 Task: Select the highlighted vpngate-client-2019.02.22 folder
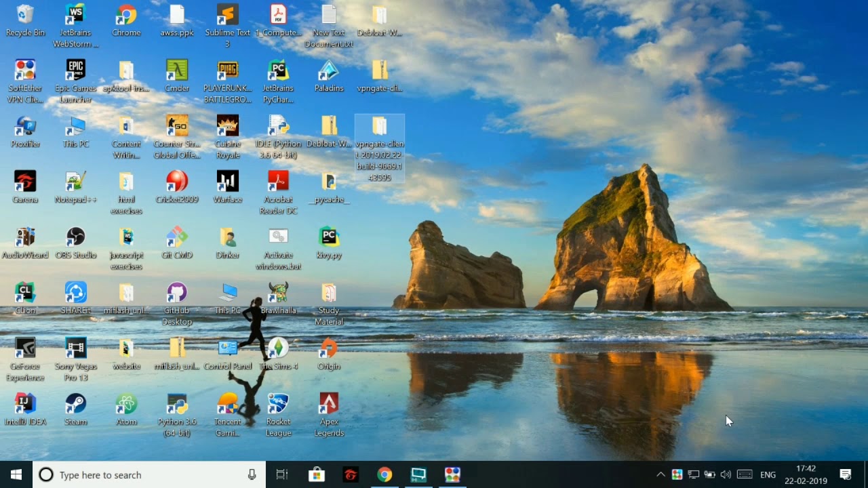click(380, 148)
